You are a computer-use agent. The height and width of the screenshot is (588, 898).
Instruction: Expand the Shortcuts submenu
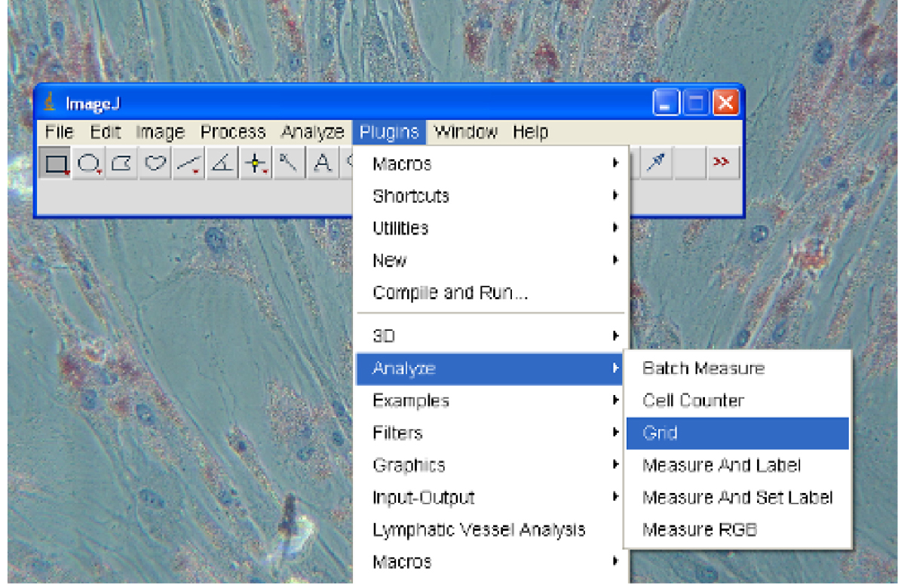pos(492,196)
